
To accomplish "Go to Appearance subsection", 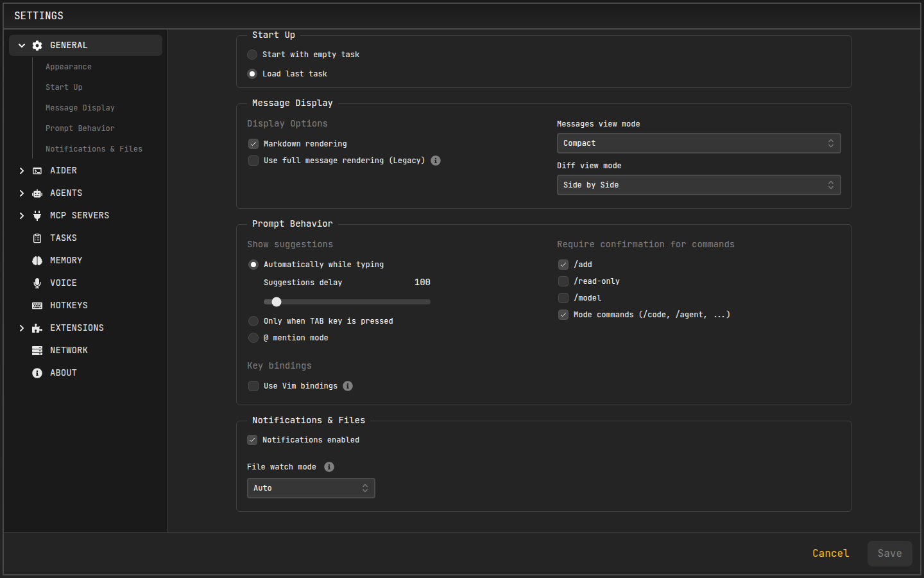I will coord(69,67).
